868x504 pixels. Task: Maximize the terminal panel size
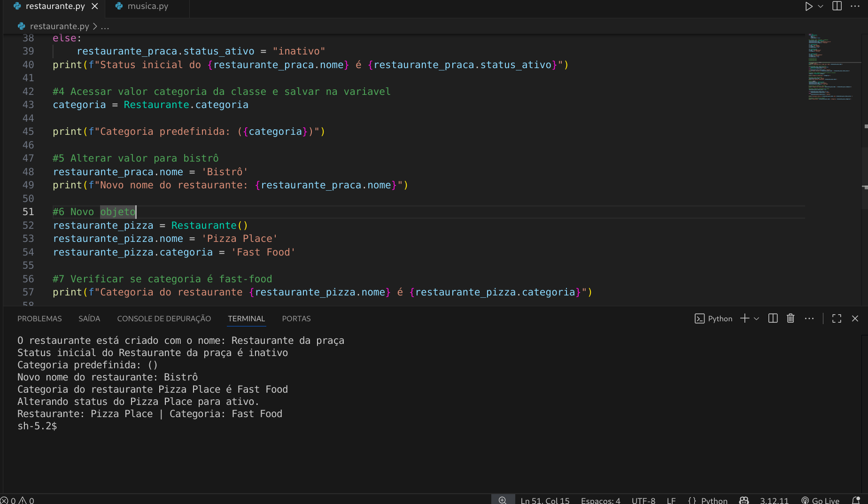[x=837, y=318]
